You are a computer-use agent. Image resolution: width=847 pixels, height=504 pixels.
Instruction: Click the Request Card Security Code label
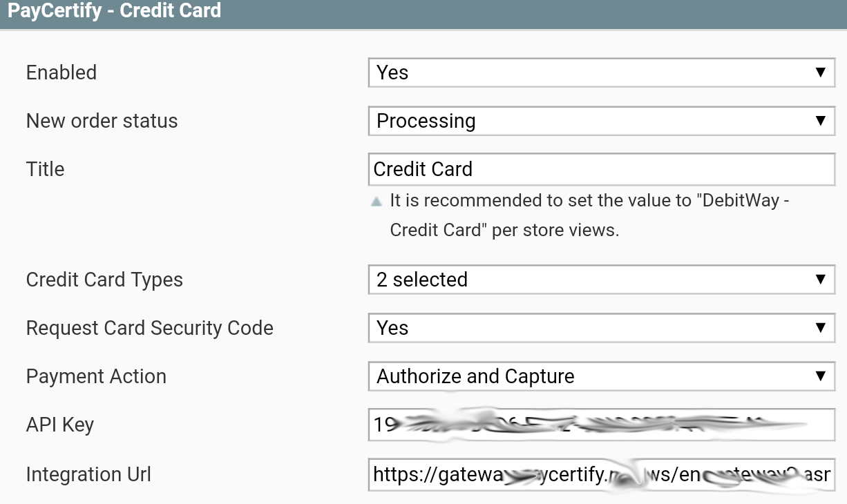[x=149, y=328]
